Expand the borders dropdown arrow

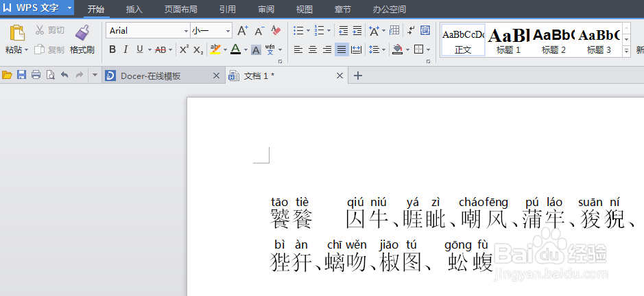coord(429,50)
